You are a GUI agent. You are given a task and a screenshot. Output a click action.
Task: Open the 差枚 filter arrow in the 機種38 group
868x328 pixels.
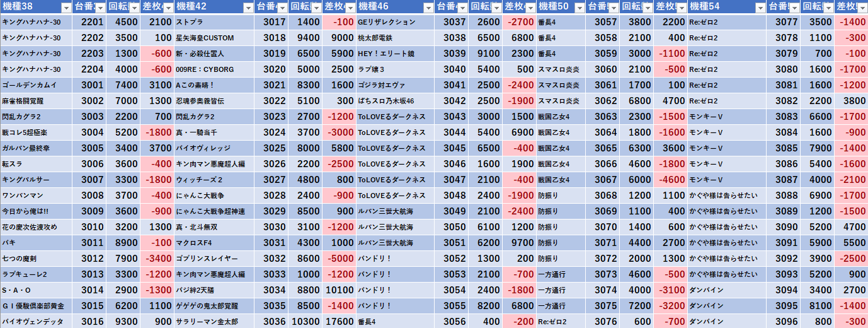tap(168, 8)
